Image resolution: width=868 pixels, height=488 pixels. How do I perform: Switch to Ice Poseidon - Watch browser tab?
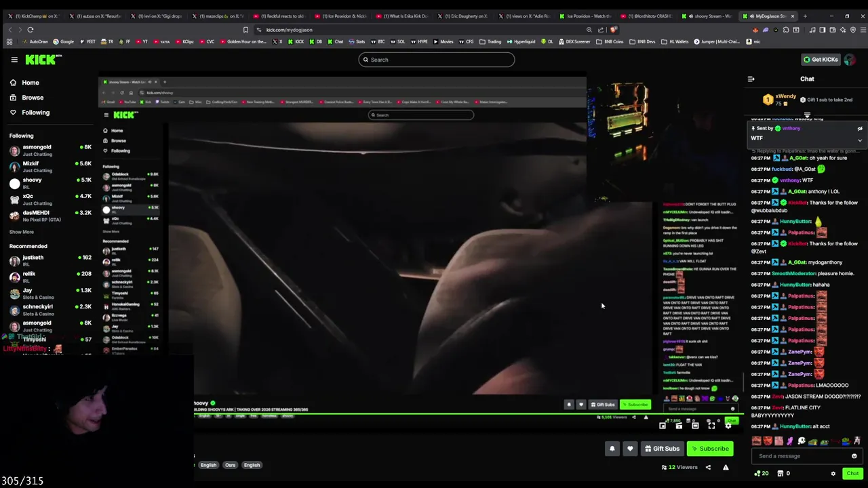click(585, 16)
